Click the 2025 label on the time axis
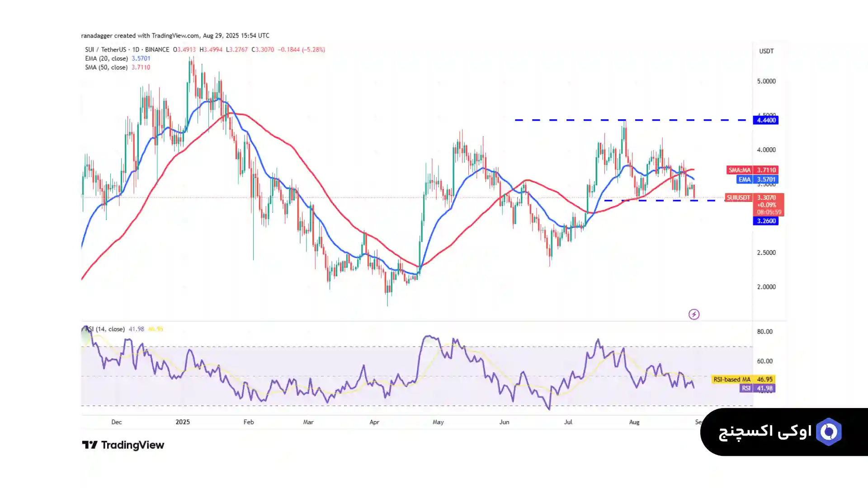Viewport: 868px width, 488px height. (183, 422)
